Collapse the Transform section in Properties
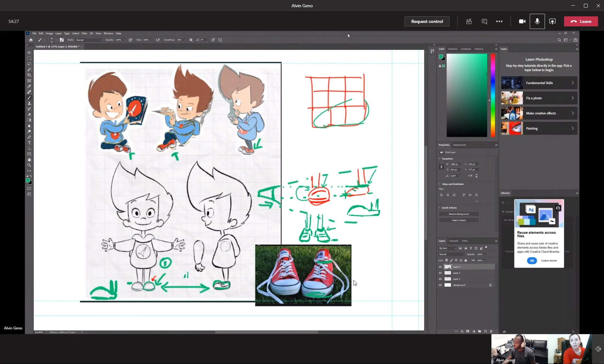 [439, 159]
